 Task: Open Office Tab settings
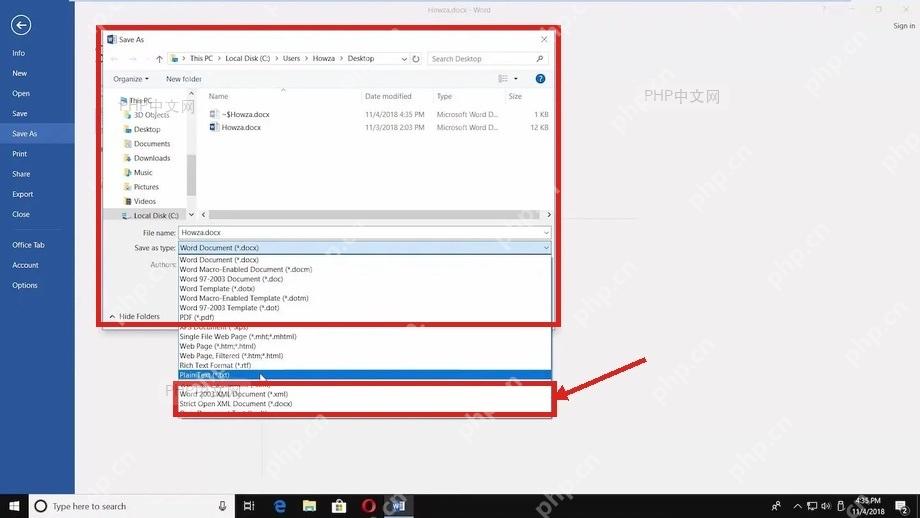pos(28,245)
